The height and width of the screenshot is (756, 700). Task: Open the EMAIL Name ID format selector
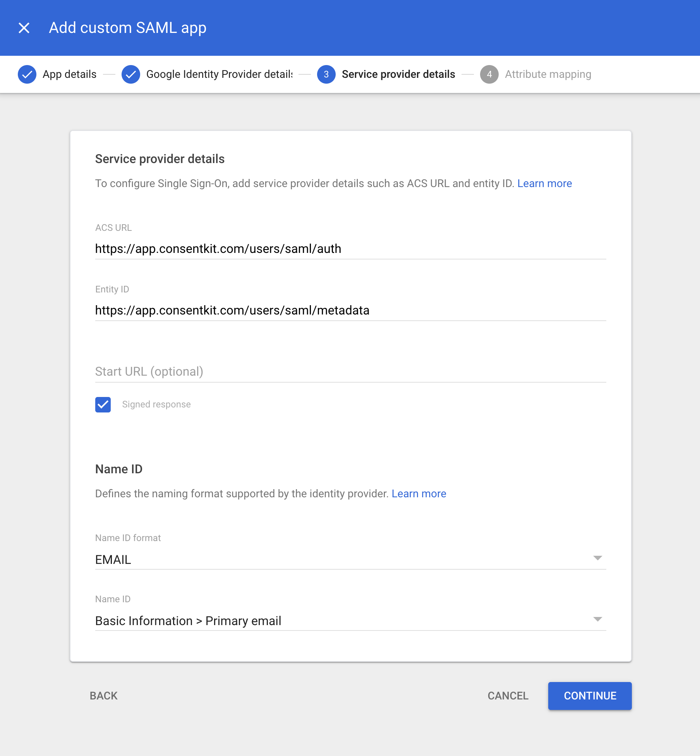point(348,559)
